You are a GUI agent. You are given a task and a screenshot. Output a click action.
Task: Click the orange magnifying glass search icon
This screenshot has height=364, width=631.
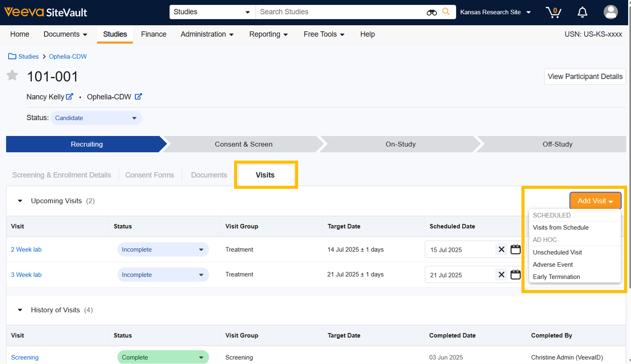click(x=446, y=11)
